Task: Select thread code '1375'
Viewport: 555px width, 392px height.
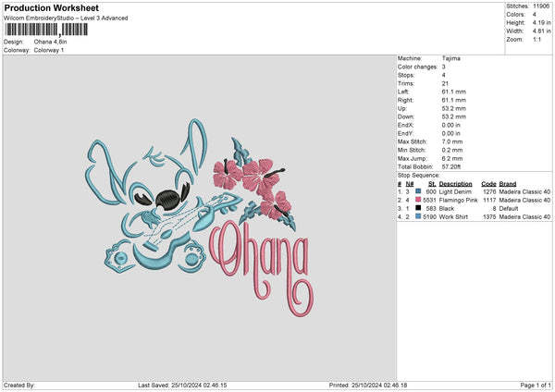Action: coord(489,217)
